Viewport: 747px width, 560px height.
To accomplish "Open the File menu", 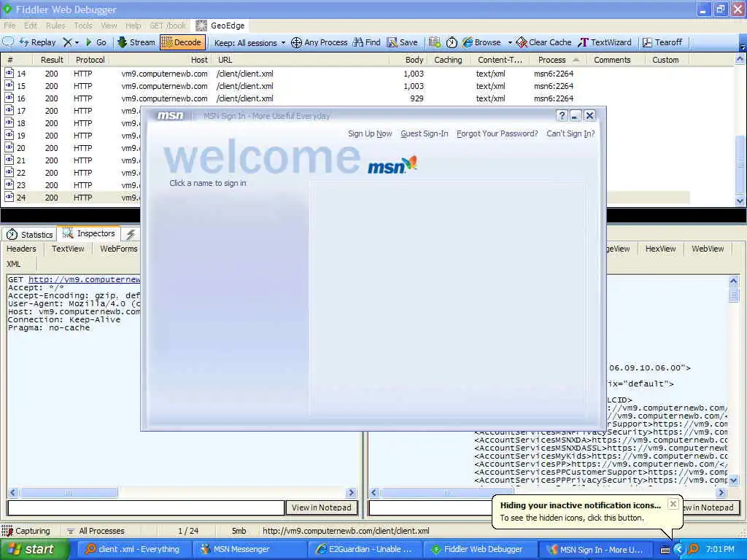I will pyautogui.click(x=9, y=26).
